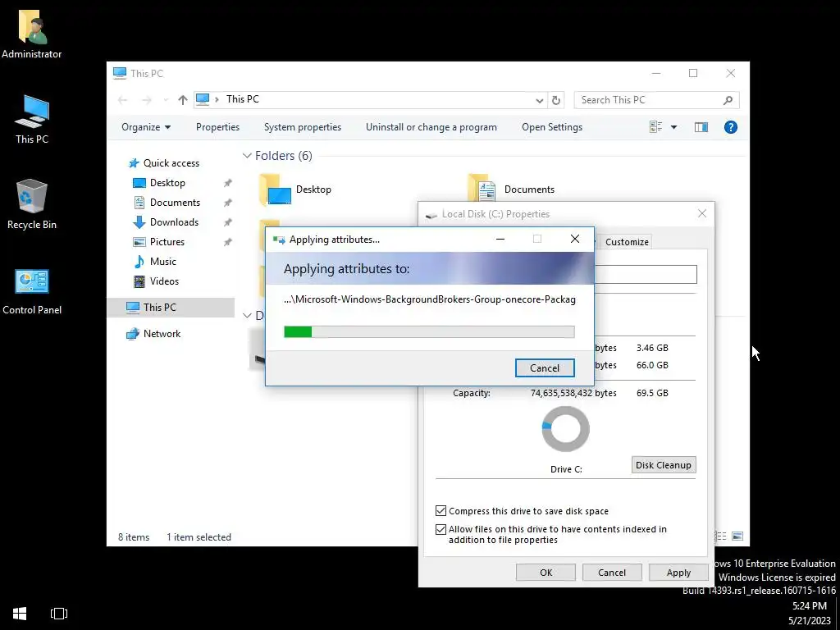The width and height of the screenshot is (840, 630).
Task: Switch to details view icon in status bar
Action: pos(722,536)
